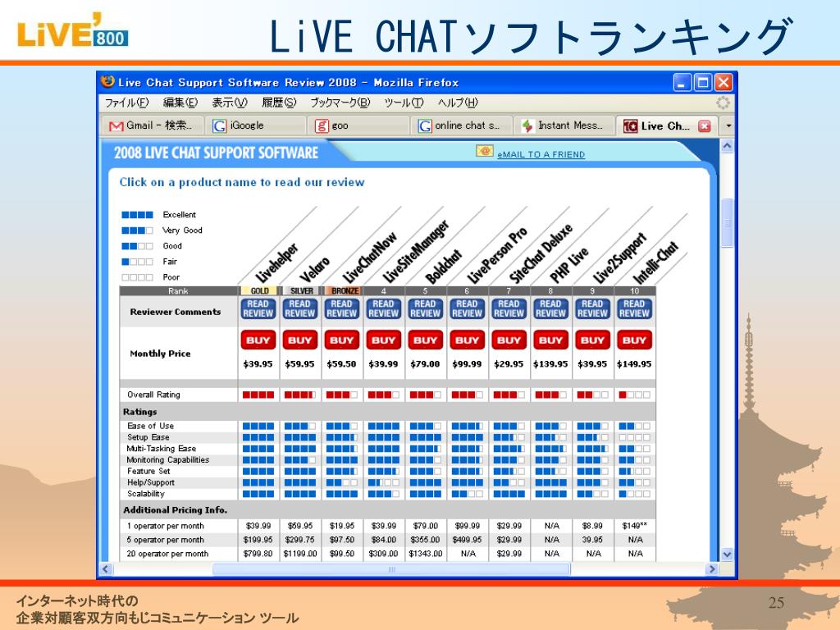Click the Gmail tab favicon
840x630 pixels.
pyautogui.click(x=116, y=126)
